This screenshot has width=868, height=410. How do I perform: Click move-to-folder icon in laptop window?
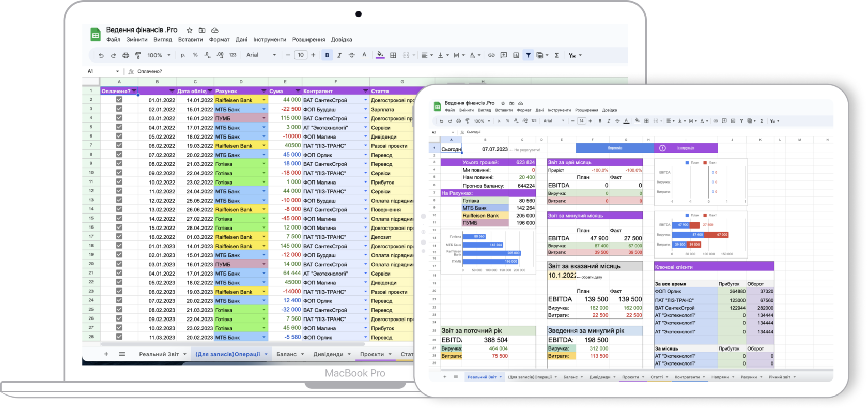click(202, 31)
